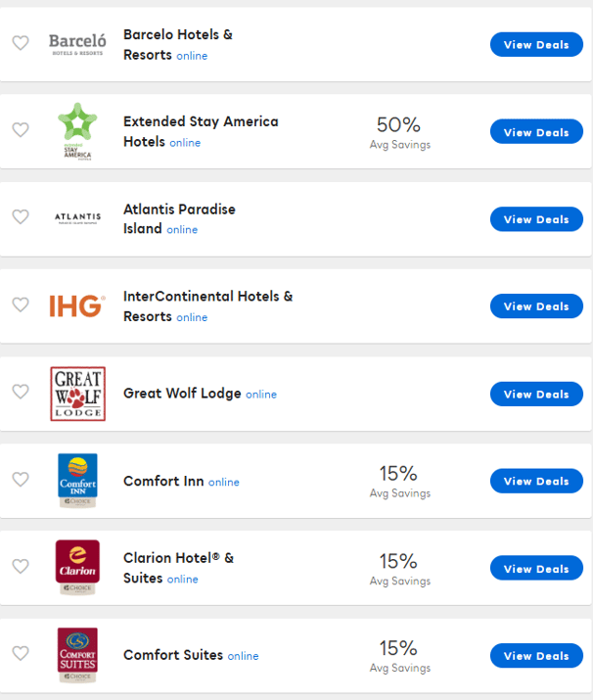Image resolution: width=593 pixels, height=700 pixels.
Task: Click the Great Wolf Lodge logo
Action: click(x=77, y=394)
